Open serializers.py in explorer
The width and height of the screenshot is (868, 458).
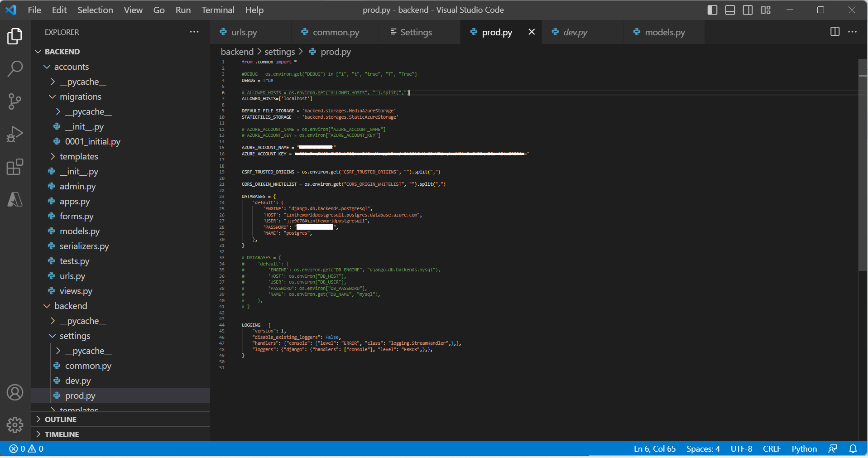pos(120,246)
